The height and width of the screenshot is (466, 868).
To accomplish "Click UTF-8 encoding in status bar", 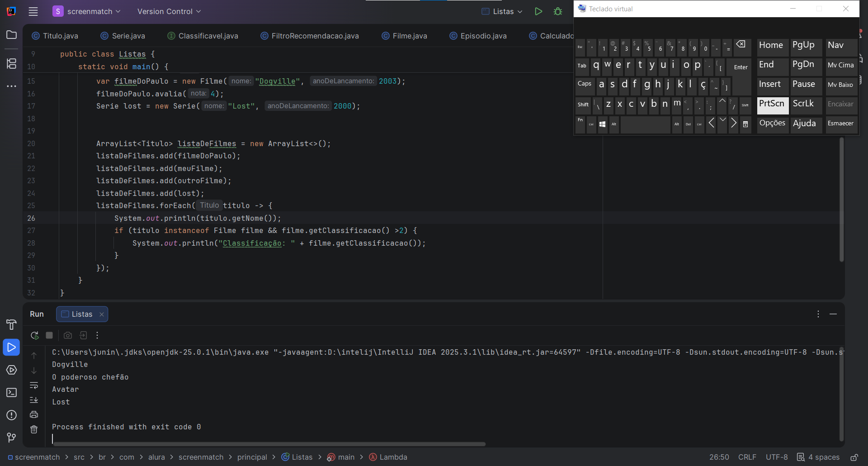I will tap(776, 457).
